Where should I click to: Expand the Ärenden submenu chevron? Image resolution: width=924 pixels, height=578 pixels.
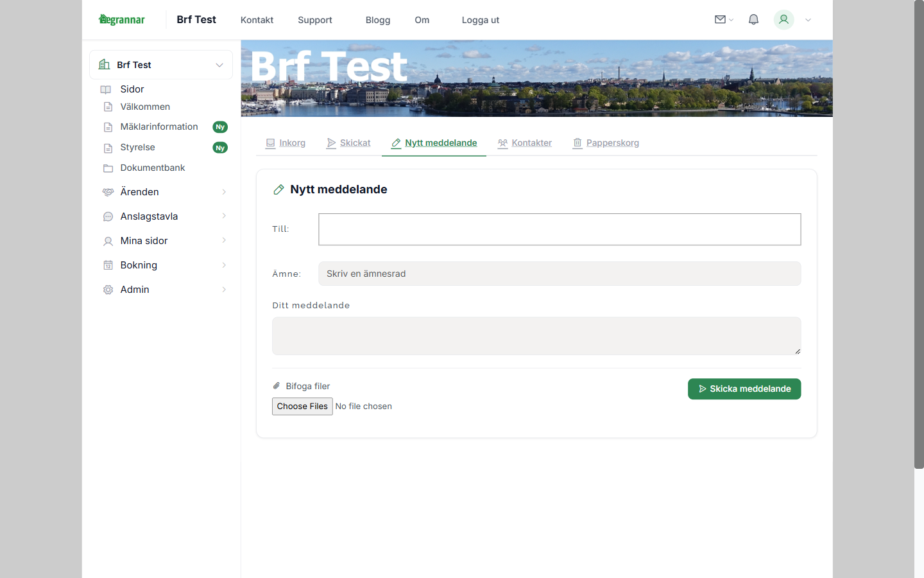click(224, 192)
